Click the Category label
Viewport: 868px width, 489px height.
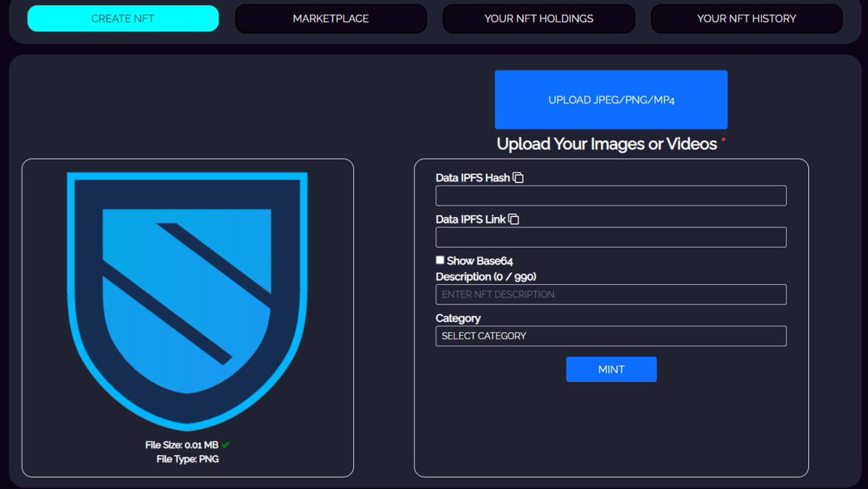point(458,318)
